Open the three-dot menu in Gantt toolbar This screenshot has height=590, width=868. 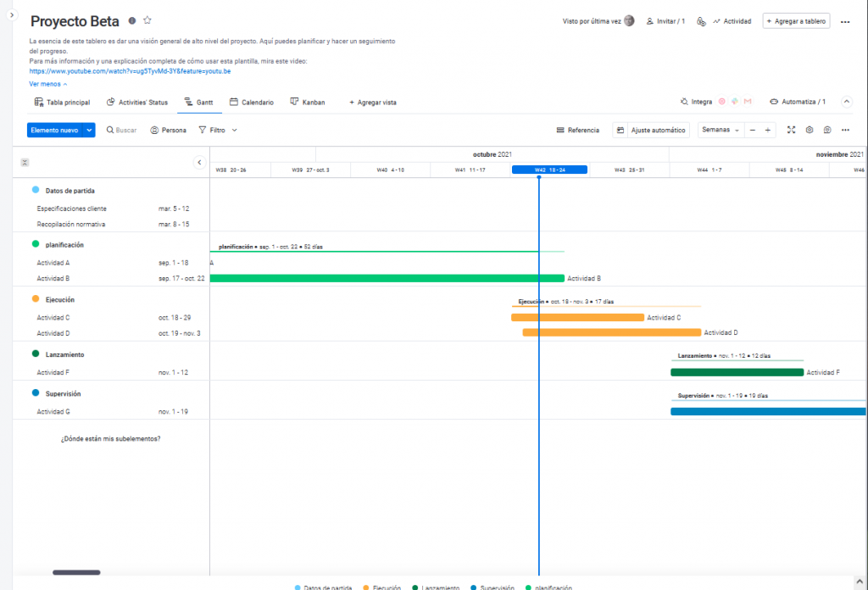coord(845,130)
